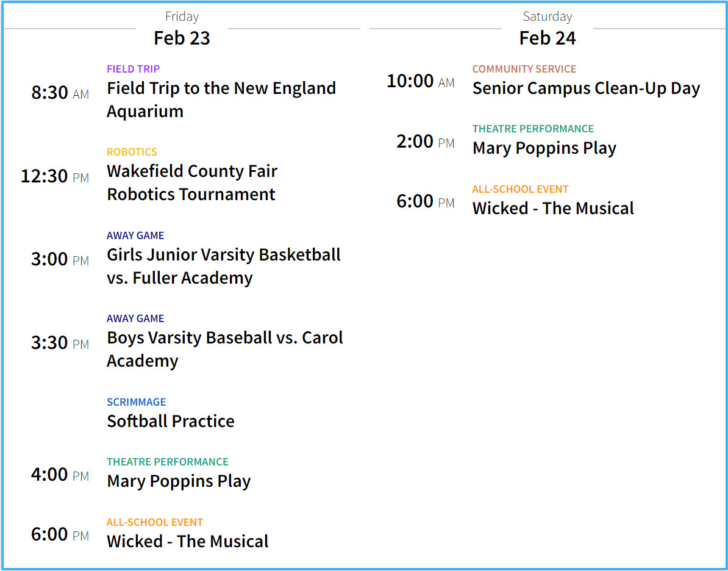Click the AWAY GAME label above Girls Basketball
This screenshot has height=571, width=728.
point(135,235)
